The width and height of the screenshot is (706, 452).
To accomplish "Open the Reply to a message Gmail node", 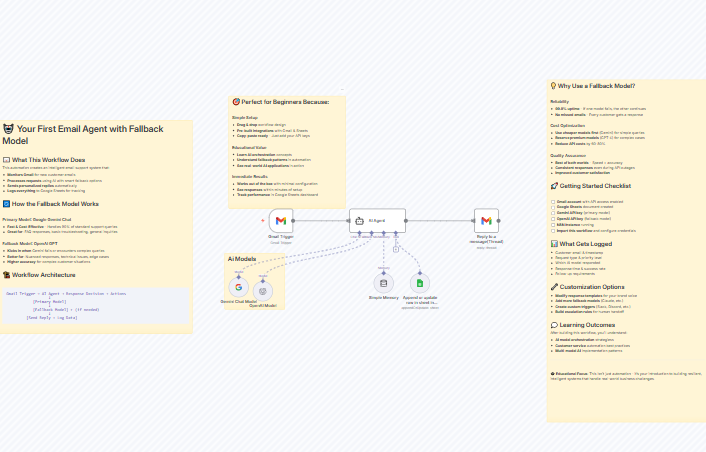I will coord(486,221).
